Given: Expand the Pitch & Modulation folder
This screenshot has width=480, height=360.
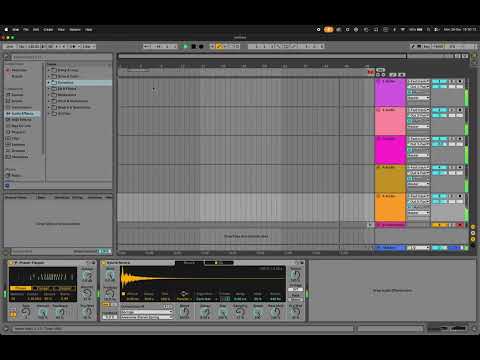Looking at the screenshot, I should coord(49,101).
